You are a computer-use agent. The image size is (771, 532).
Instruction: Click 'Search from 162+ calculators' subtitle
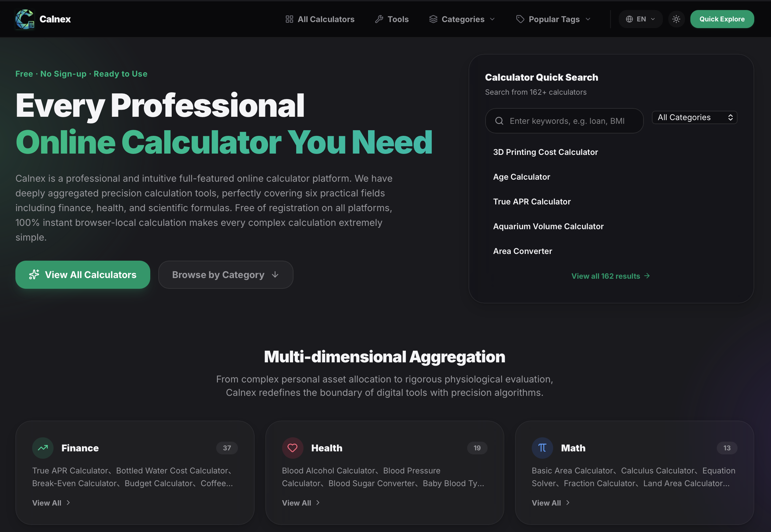coord(536,92)
